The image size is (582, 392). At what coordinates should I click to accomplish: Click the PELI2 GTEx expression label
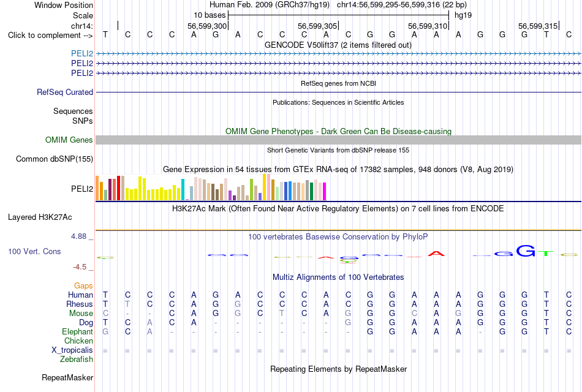82,189
